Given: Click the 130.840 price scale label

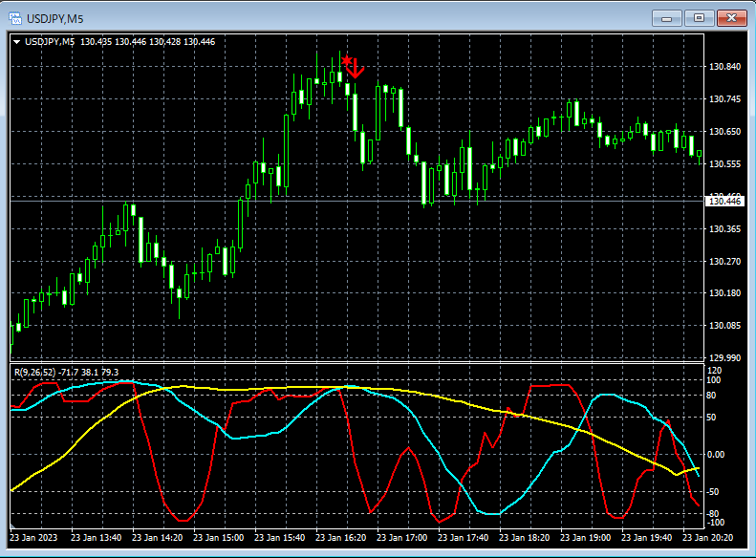Looking at the screenshot, I should (x=724, y=67).
